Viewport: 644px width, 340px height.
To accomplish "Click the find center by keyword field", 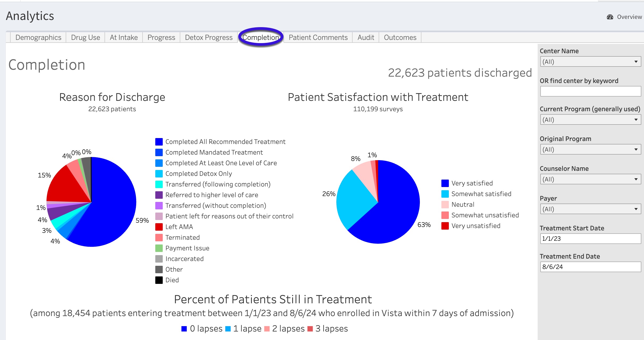I will (590, 91).
